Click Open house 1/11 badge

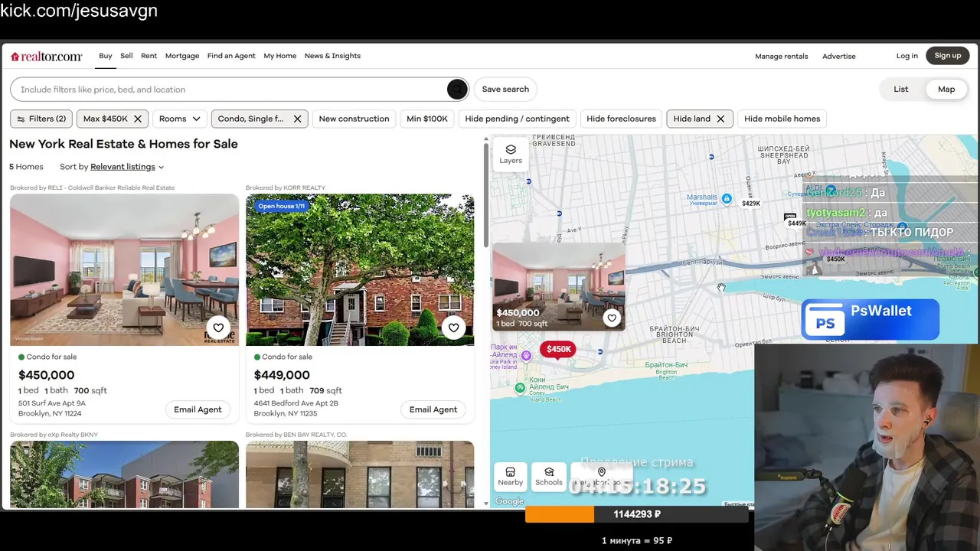(x=282, y=207)
